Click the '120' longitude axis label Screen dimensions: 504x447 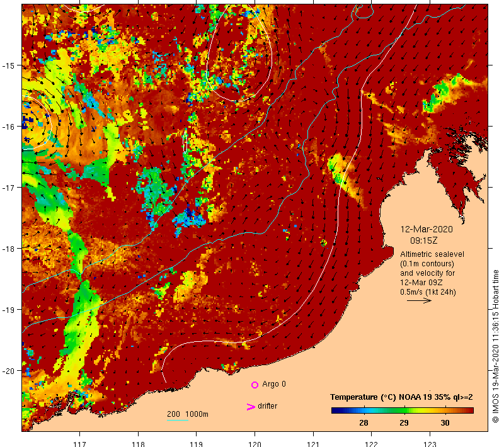(x=255, y=444)
